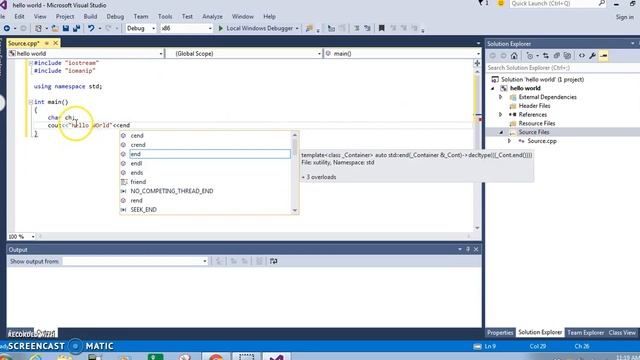This screenshot has height=360, width=640.
Task: Click the pending changes filter icon
Action: pyautogui.click(x=530, y=56)
